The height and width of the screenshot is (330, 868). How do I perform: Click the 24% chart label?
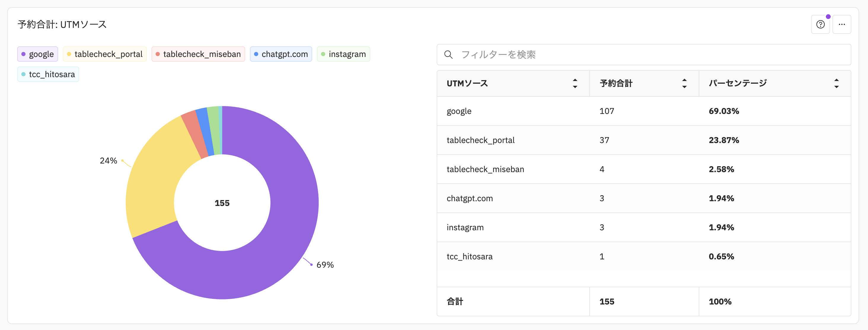[108, 160]
